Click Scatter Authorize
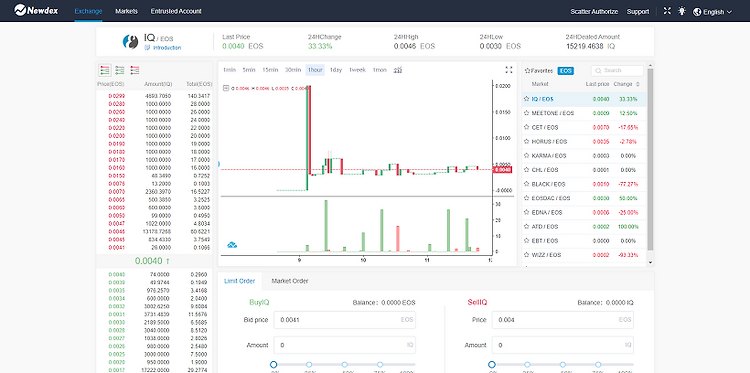750x373 pixels. (x=594, y=11)
